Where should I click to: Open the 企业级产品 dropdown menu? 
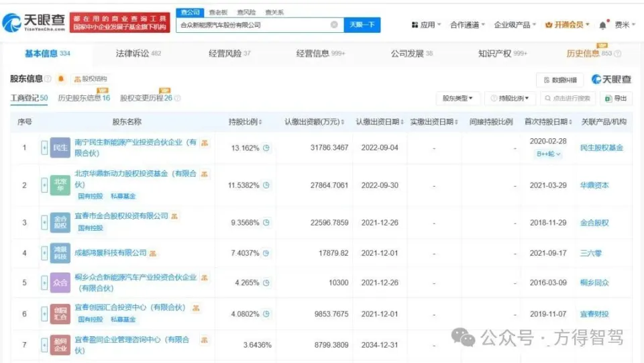515,25
